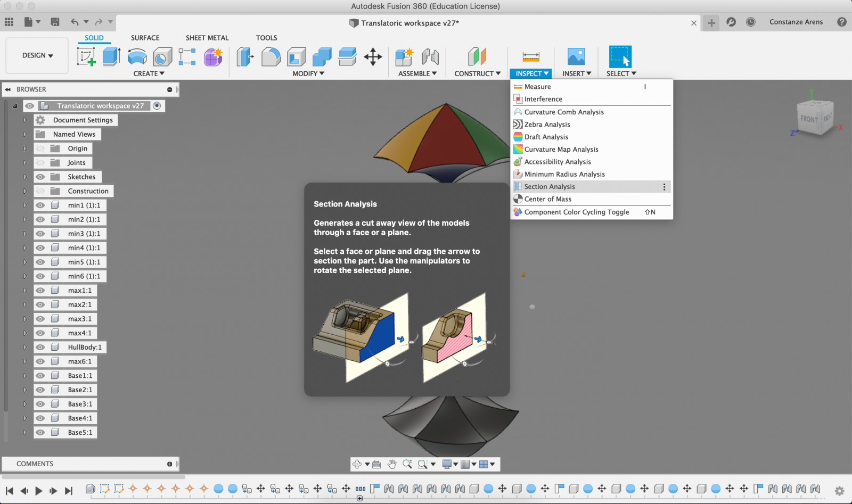Select the Hole tool icon

coord(162,56)
